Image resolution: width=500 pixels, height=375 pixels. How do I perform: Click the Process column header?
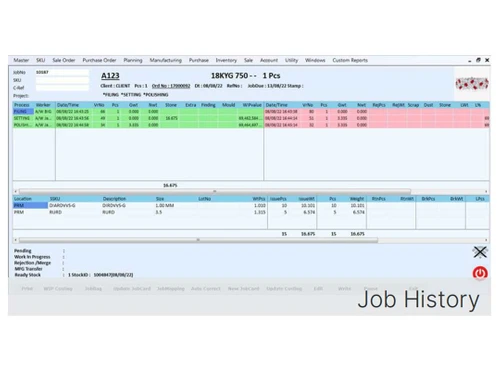(x=22, y=105)
